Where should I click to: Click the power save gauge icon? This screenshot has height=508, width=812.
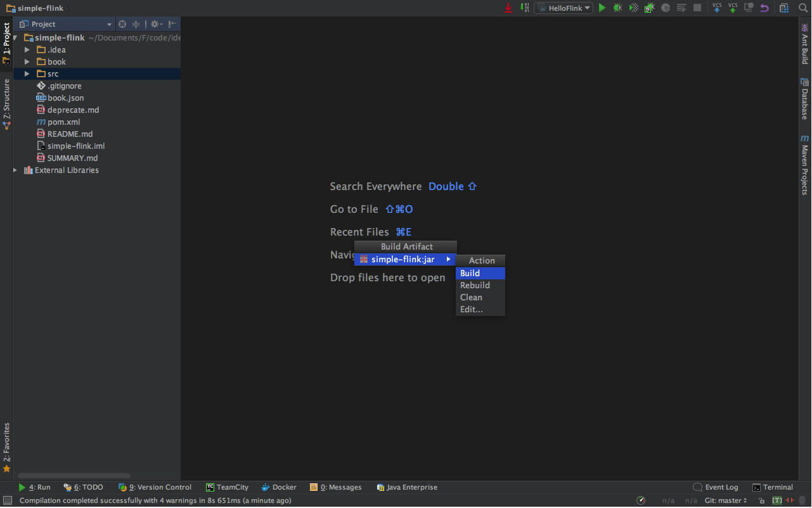(x=641, y=501)
